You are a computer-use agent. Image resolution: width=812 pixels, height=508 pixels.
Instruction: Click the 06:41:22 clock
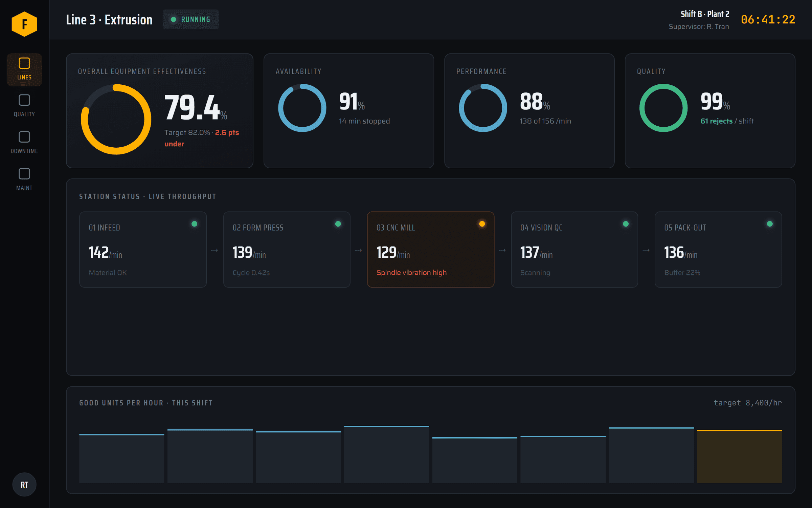click(768, 20)
